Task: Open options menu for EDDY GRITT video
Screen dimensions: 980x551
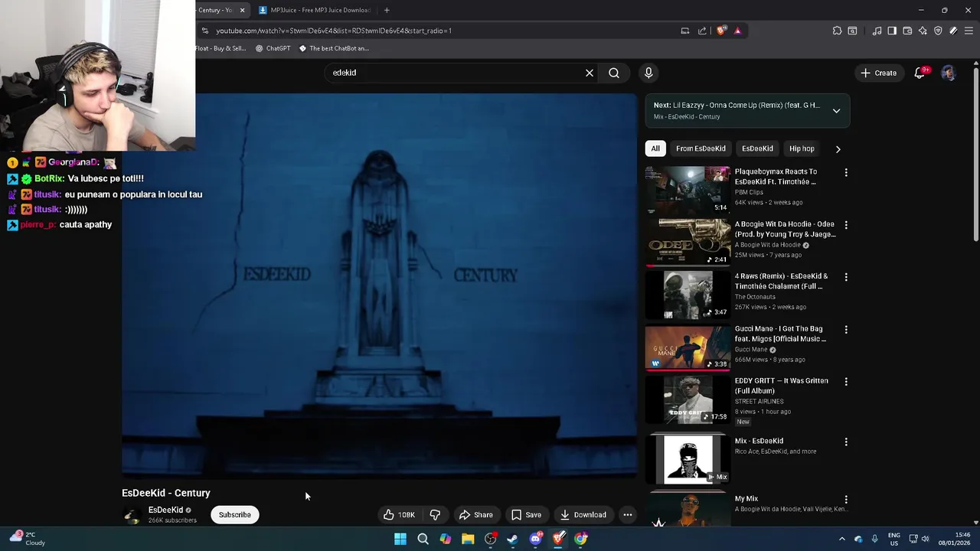Action: click(846, 381)
